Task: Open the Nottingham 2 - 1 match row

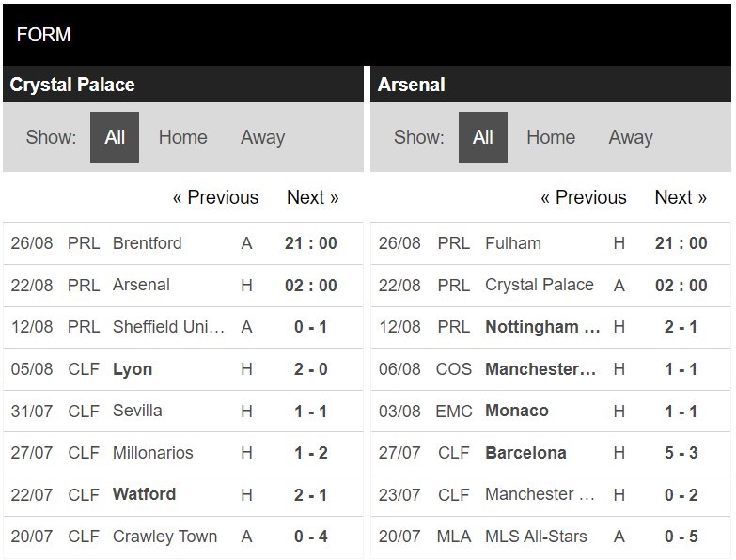Action: coord(551,327)
